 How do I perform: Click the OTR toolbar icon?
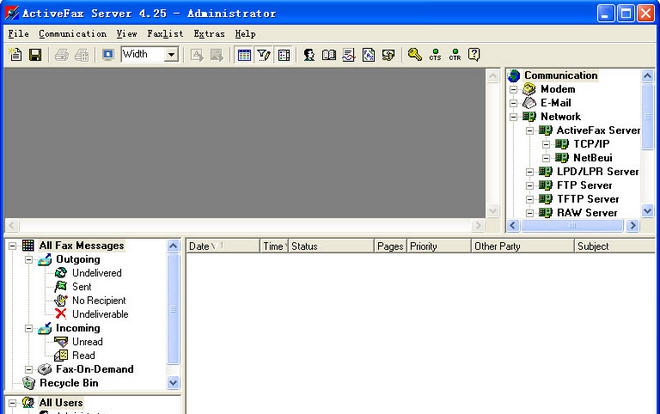455,55
